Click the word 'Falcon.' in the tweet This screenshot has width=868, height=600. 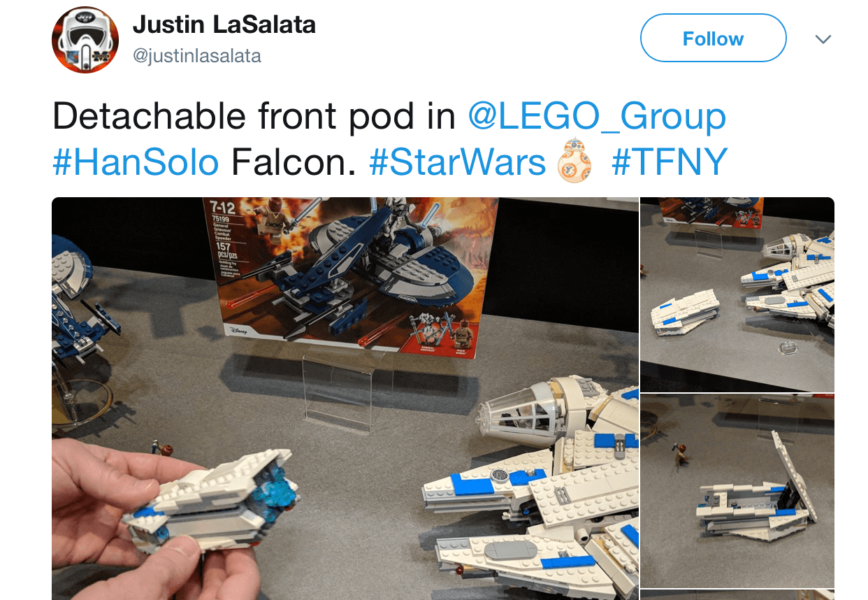click(x=294, y=162)
